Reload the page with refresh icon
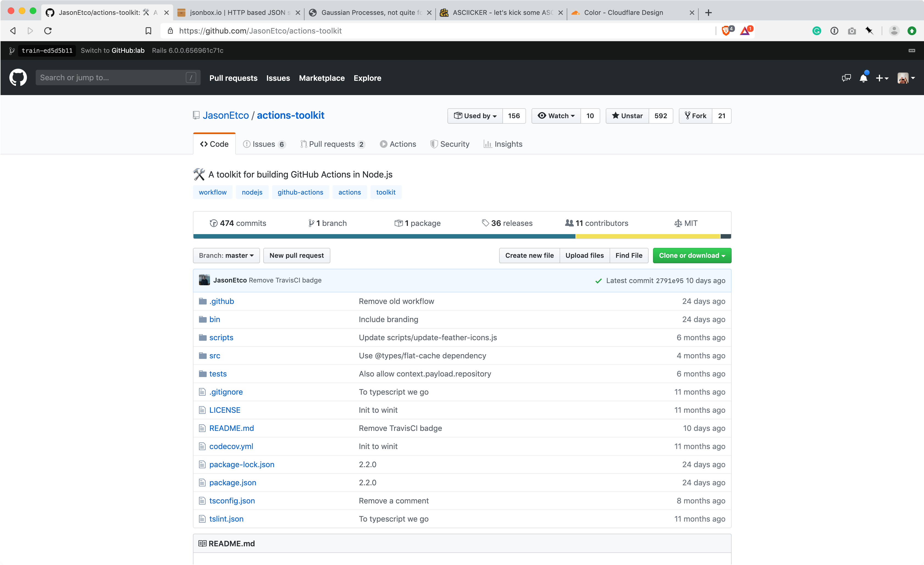924x565 pixels. tap(48, 31)
